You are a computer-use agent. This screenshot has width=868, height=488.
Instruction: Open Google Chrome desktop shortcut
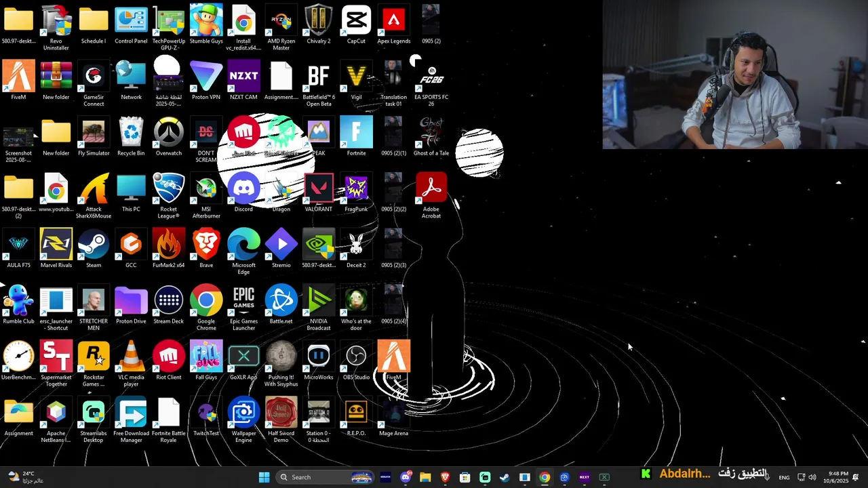(x=206, y=308)
